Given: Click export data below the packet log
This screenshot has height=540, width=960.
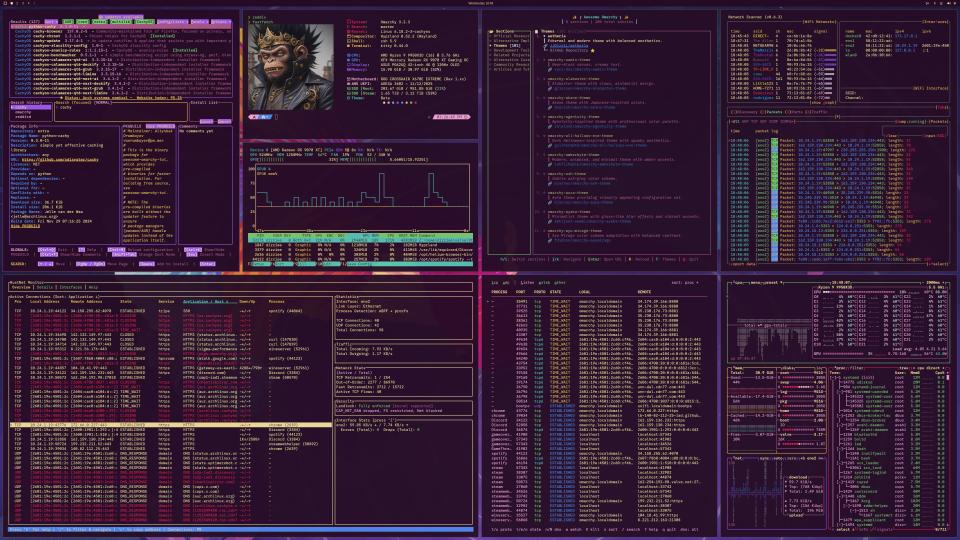Looking at the screenshot, I should [x=743, y=264].
